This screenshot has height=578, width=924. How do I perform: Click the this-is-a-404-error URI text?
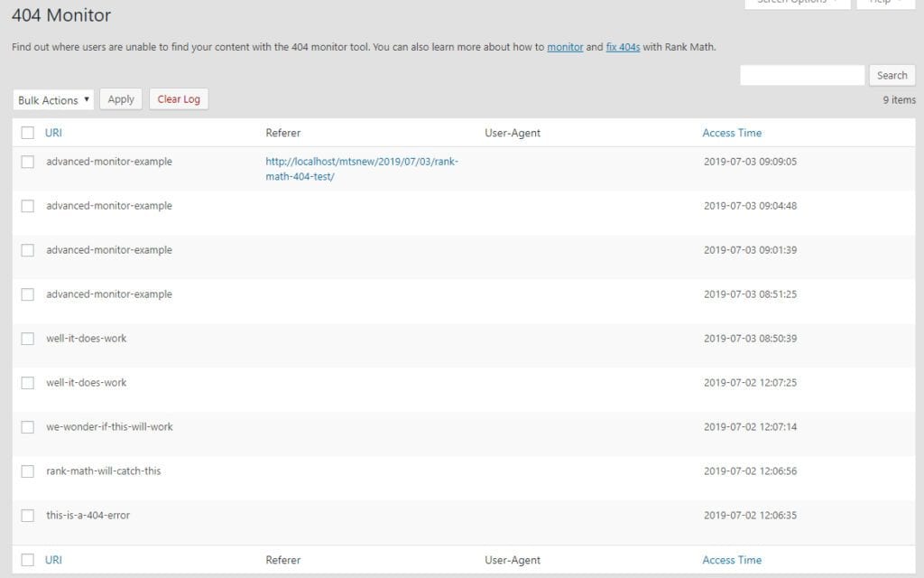coord(88,515)
